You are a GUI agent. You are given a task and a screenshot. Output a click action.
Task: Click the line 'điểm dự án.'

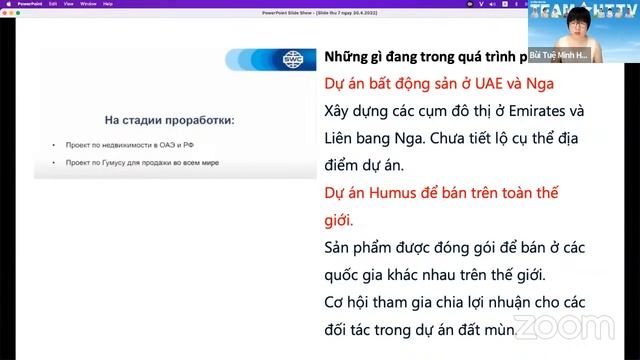point(364,165)
